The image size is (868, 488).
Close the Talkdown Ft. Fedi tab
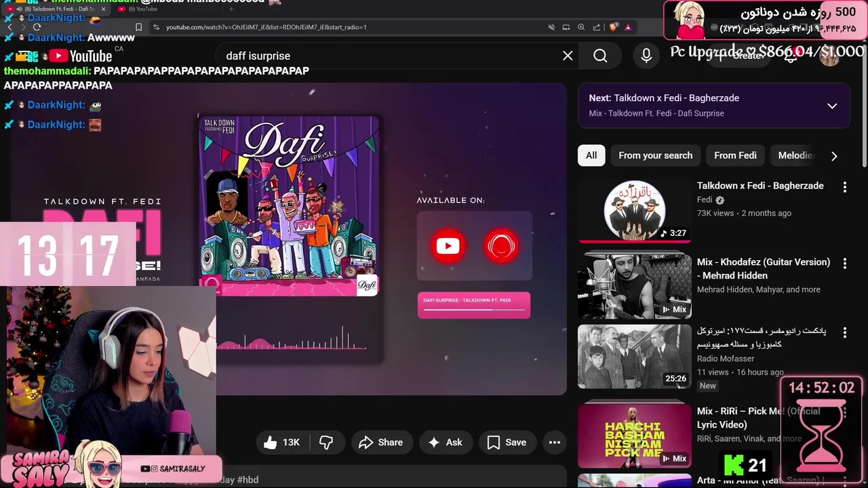click(x=104, y=9)
